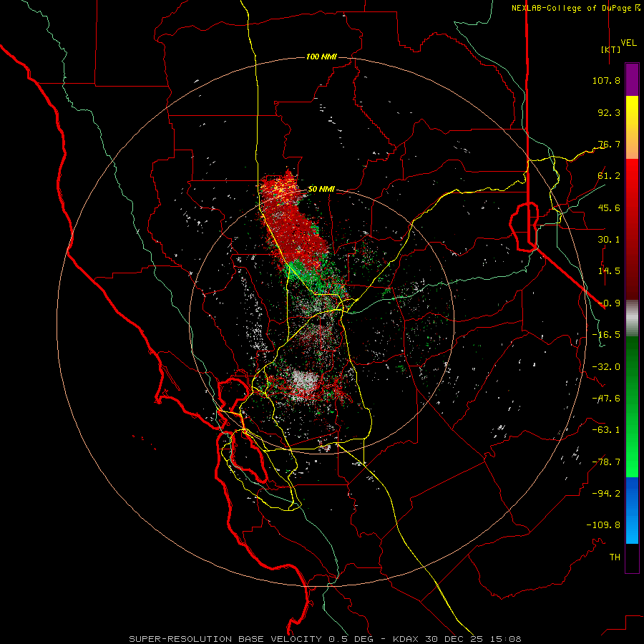Click the blue segment of velocity color bar

632,510
